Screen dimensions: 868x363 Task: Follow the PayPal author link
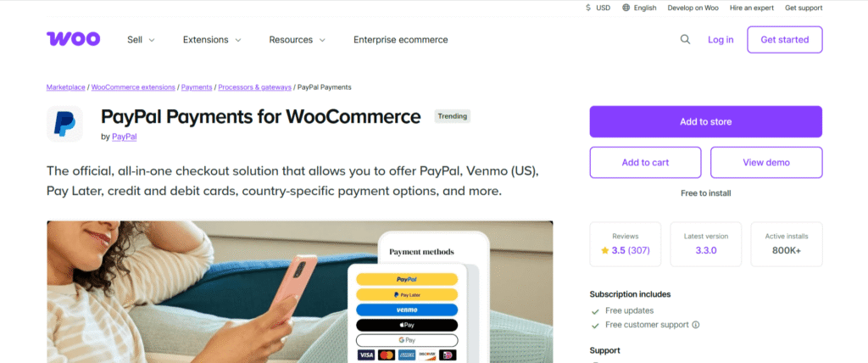pos(125,137)
